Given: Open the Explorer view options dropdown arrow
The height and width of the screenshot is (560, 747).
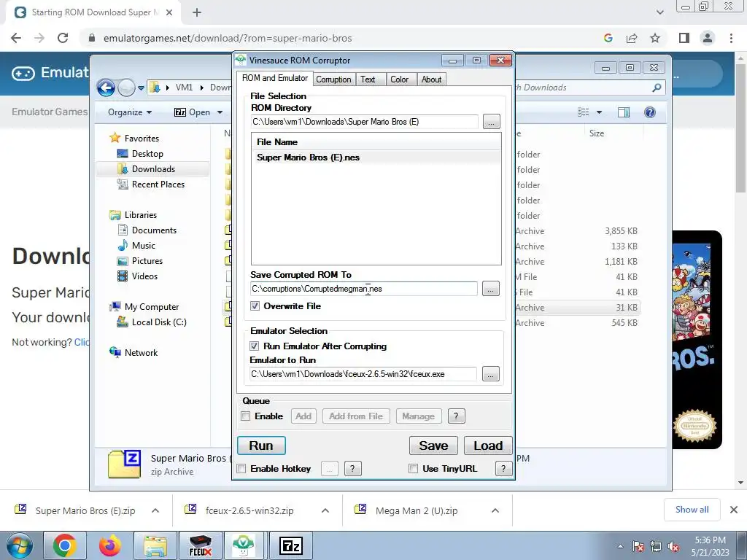Looking at the screenshot, I should tap(600, 112).
